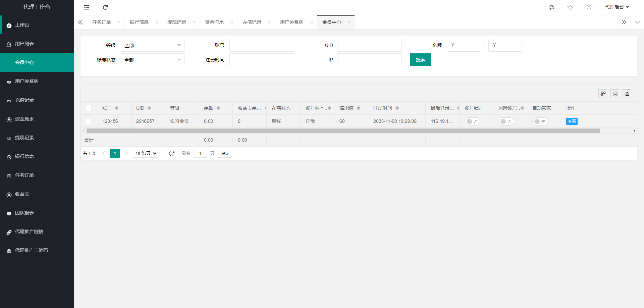This screenshot has height=308, width=644.
Task: Open the 10 条/页 page size selector
Action: (146, 153)
